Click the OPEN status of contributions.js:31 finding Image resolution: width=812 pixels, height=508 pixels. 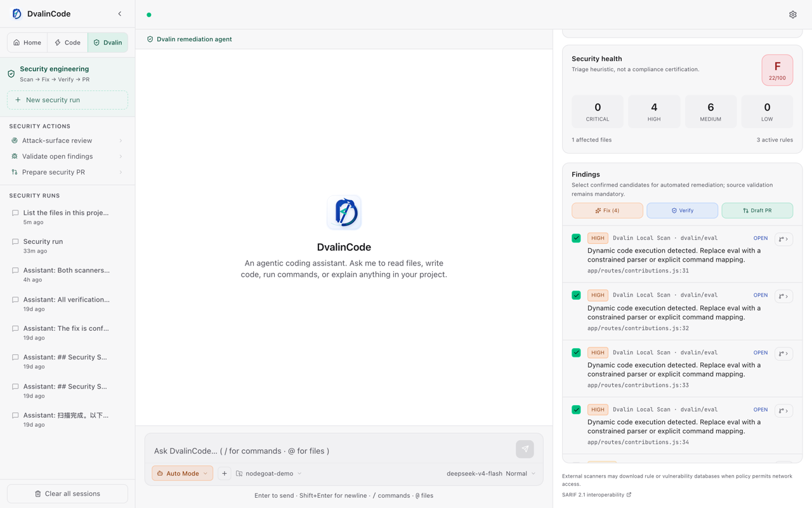pyautogui.click(x=761, y=239)
